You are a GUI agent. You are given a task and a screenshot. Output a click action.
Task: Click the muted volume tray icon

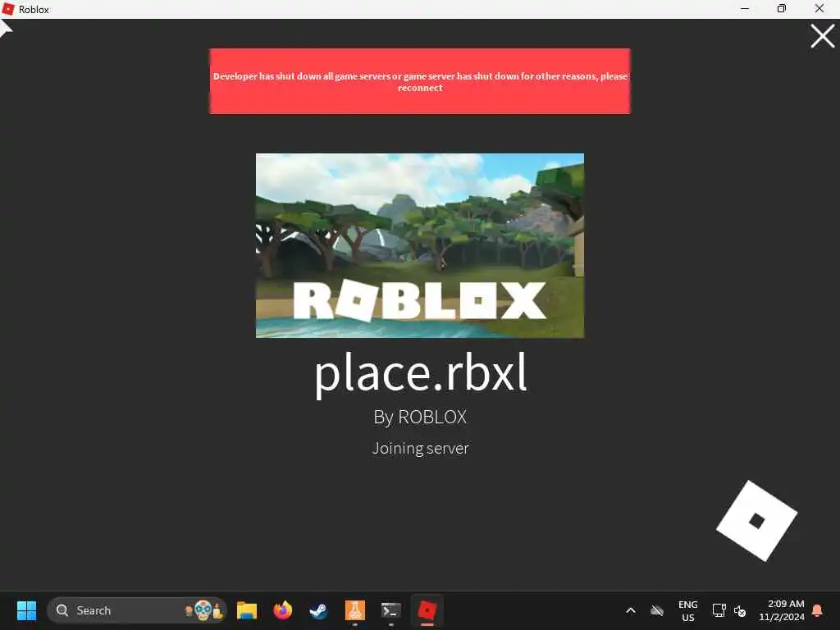740,610
